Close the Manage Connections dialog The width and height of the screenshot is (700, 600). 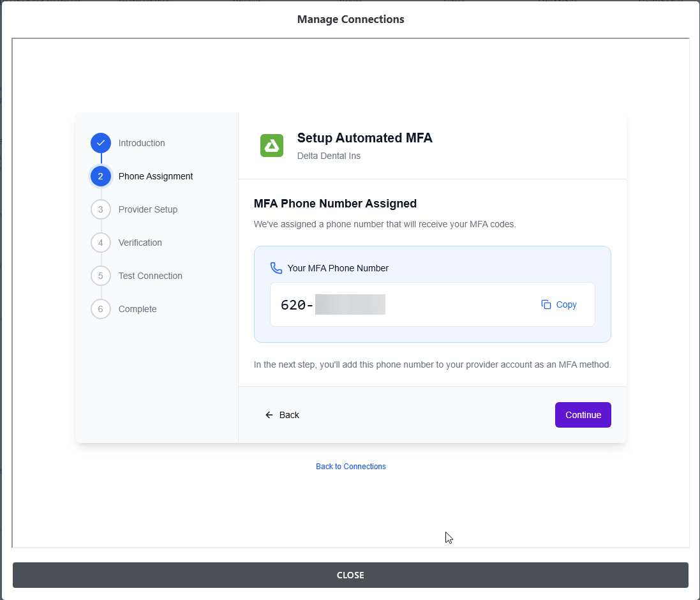[x=350, y=575]
